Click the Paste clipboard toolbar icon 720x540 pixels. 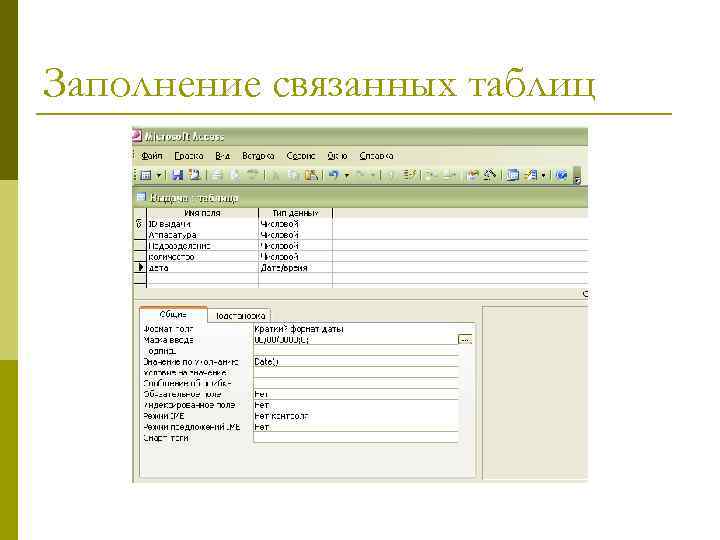click(311, 175)
